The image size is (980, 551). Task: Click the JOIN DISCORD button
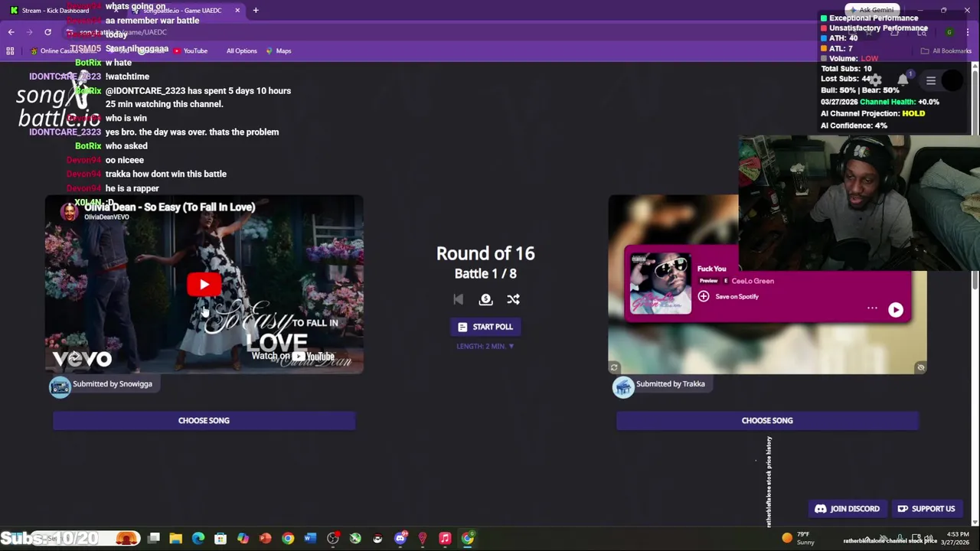coord(847,509)
